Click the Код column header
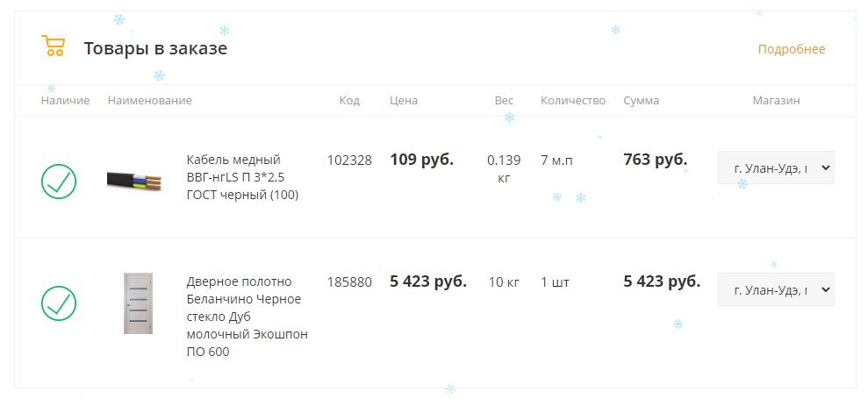Image resolution: width=868 pixels, height=399 pixels. pyautogui.click(x=349, y=101)
